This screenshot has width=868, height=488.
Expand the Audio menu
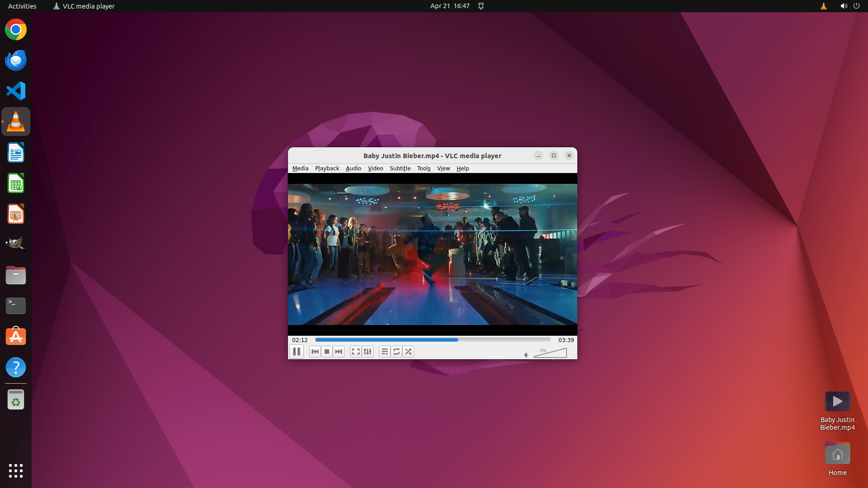[x=353, y=168]
